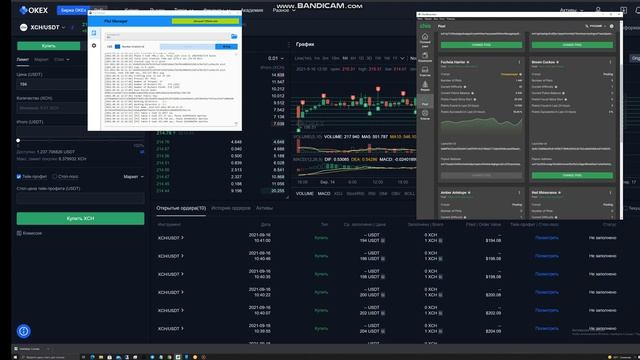The height and width of the screenshot is (360, 640).
Task: Click info dot next to Fuchsia Harrier name
Action: pyautogui.click(x=468, y=62)
